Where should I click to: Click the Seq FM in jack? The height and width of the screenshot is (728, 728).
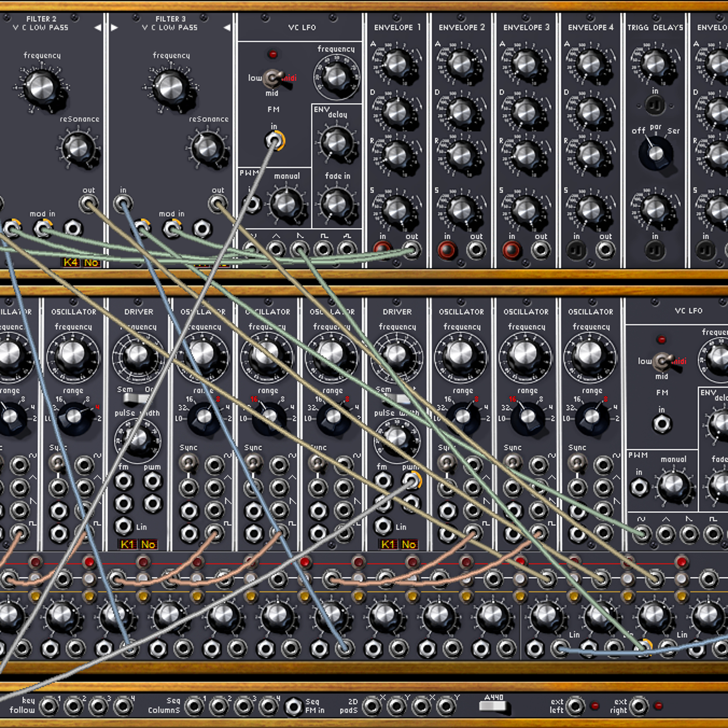294,706
